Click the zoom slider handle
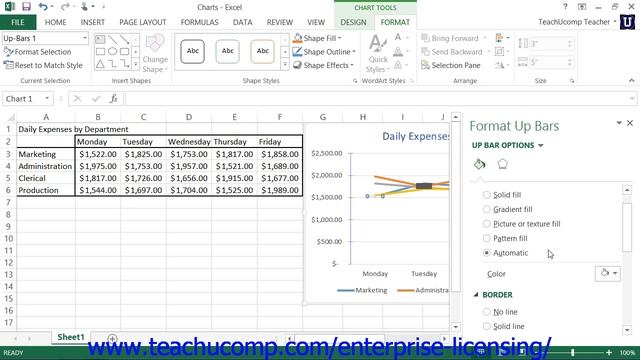Viewport: 640px width, 360px height. [573, 352]
